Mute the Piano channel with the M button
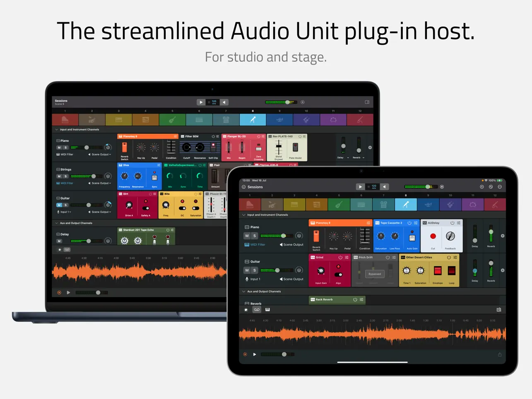The width and height of the screenshot is (532, 399). pos(246,236)
